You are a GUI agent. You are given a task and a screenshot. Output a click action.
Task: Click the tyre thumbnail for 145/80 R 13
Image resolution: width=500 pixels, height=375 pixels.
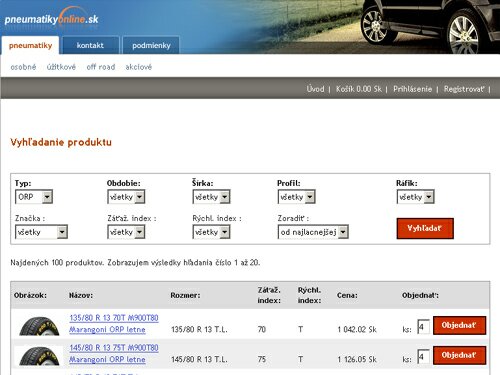pos(39,356)
